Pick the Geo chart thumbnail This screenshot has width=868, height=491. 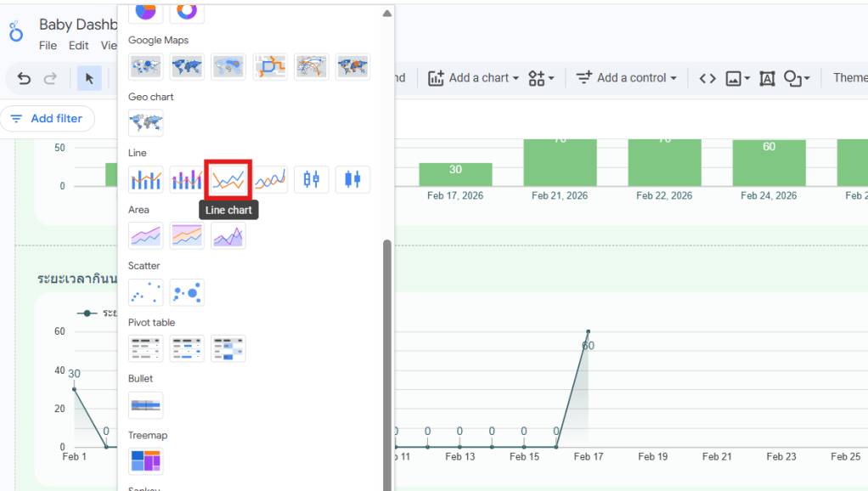point(145,123)
